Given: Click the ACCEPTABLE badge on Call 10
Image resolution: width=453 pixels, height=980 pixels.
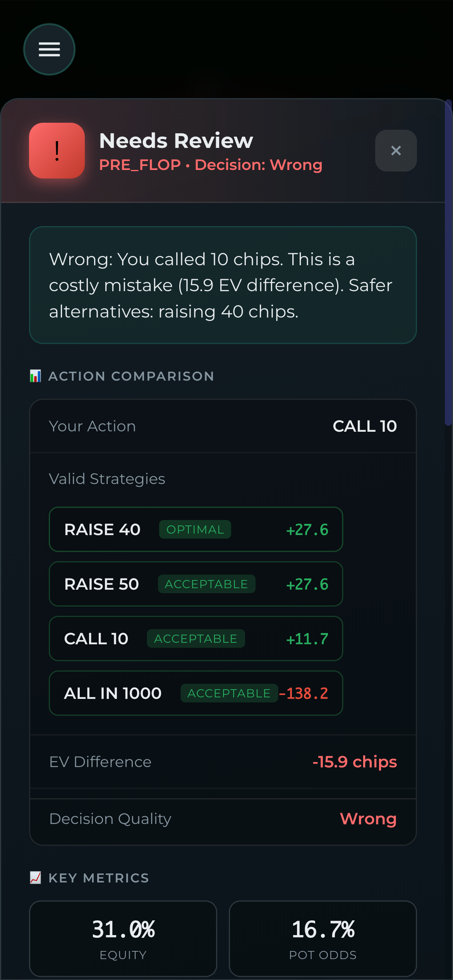Looking at the screenshot, I should tap(195, 638).
